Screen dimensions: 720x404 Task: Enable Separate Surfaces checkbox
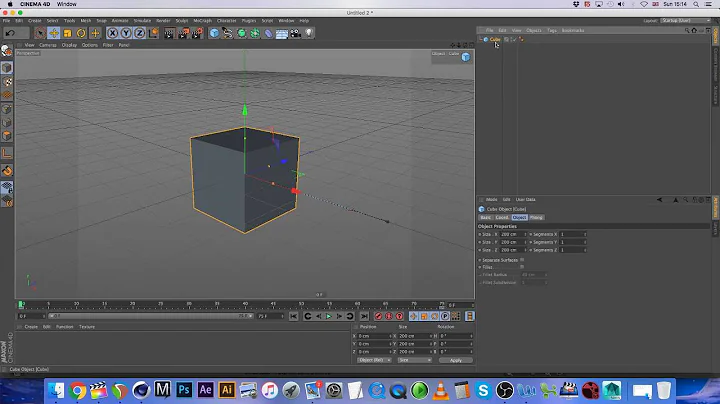click(522, 260)
